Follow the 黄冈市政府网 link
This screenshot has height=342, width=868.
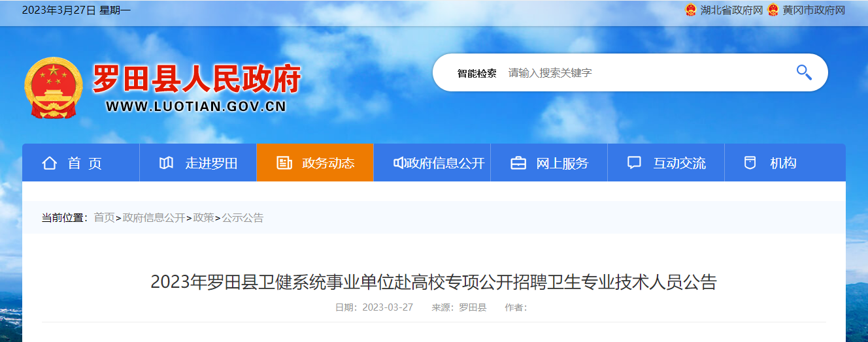tap(814, 10)
